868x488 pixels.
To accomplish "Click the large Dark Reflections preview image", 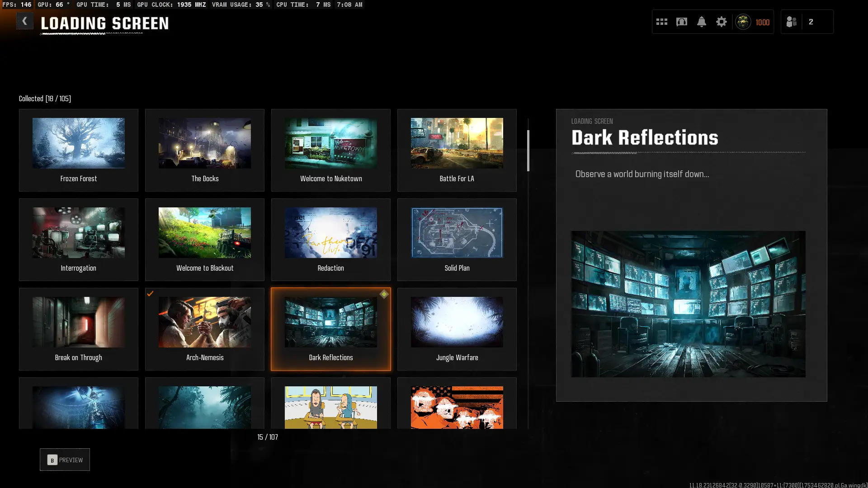I will pos(688,304).
